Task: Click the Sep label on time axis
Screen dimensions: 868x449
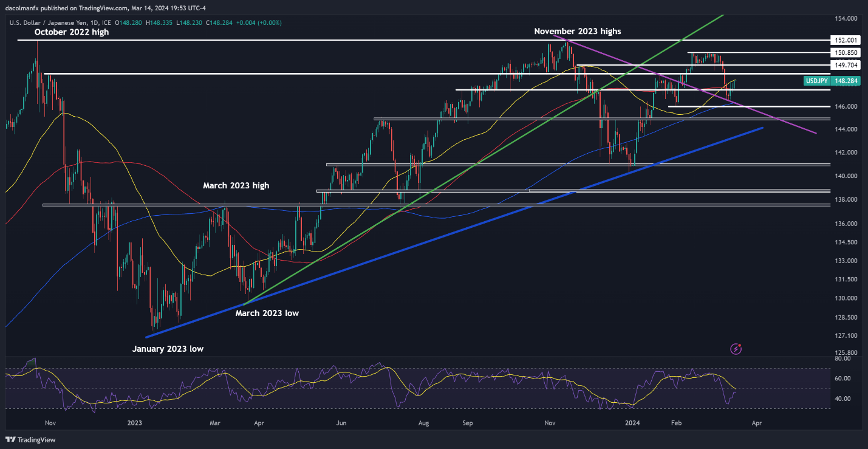Action: (467, 422)
